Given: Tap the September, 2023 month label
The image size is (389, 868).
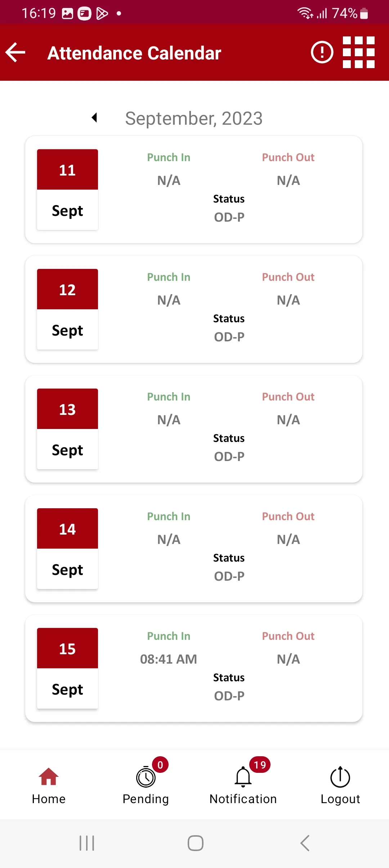Looking at the screenshot, I should pos(194,118).
